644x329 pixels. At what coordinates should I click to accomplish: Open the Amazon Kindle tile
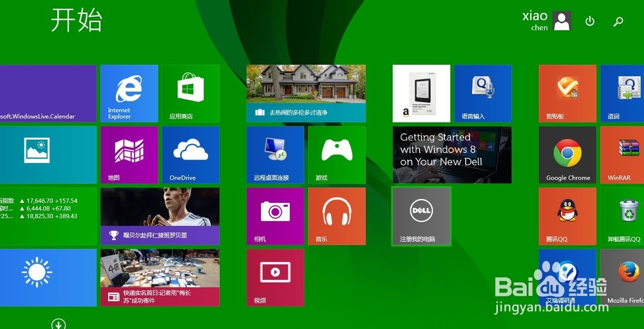(421, 93)
